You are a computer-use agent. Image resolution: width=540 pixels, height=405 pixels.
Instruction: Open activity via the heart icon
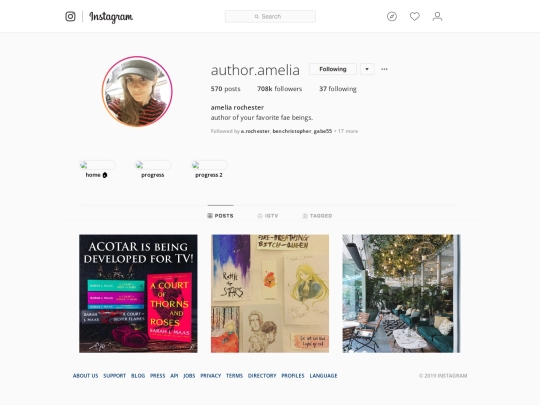click(x=415, y=16)
